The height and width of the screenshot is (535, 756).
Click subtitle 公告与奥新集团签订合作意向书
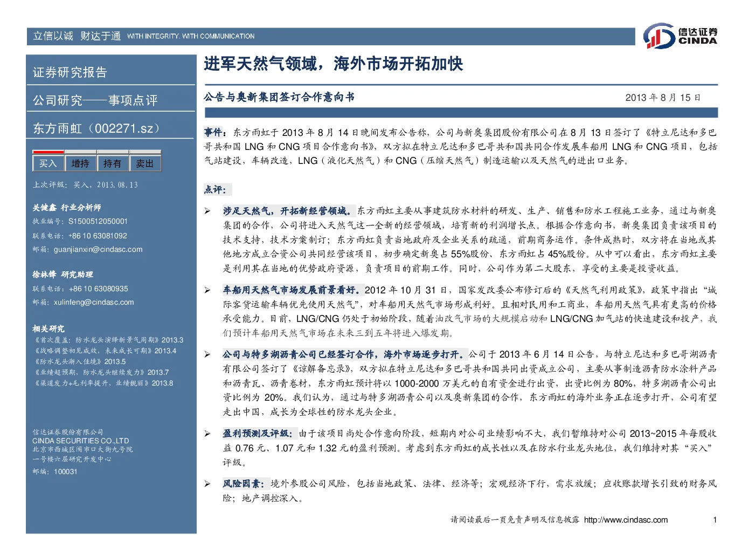(x=279, y=97)
